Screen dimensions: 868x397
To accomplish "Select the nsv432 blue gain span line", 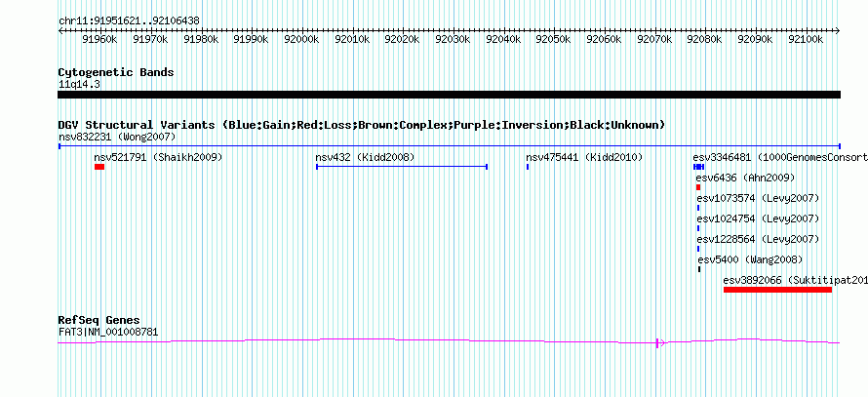I will coord(402,167).
